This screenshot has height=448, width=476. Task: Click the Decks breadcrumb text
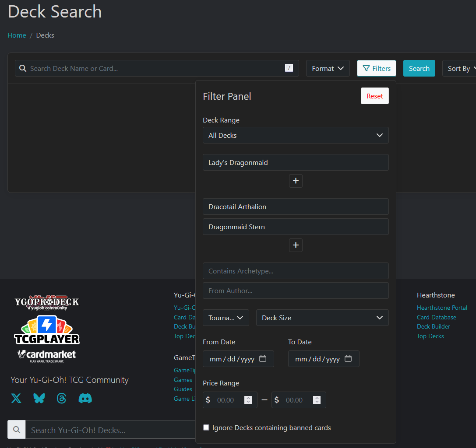click(45, 35)
